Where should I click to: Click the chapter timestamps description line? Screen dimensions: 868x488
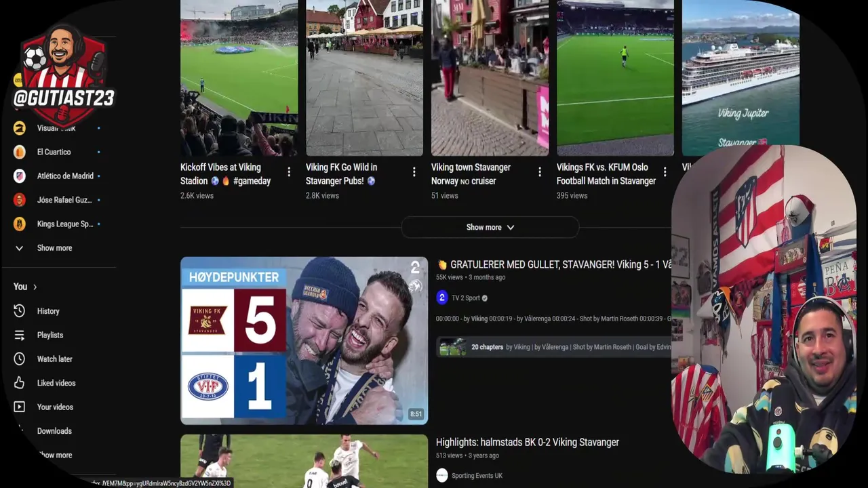(553, 318)
